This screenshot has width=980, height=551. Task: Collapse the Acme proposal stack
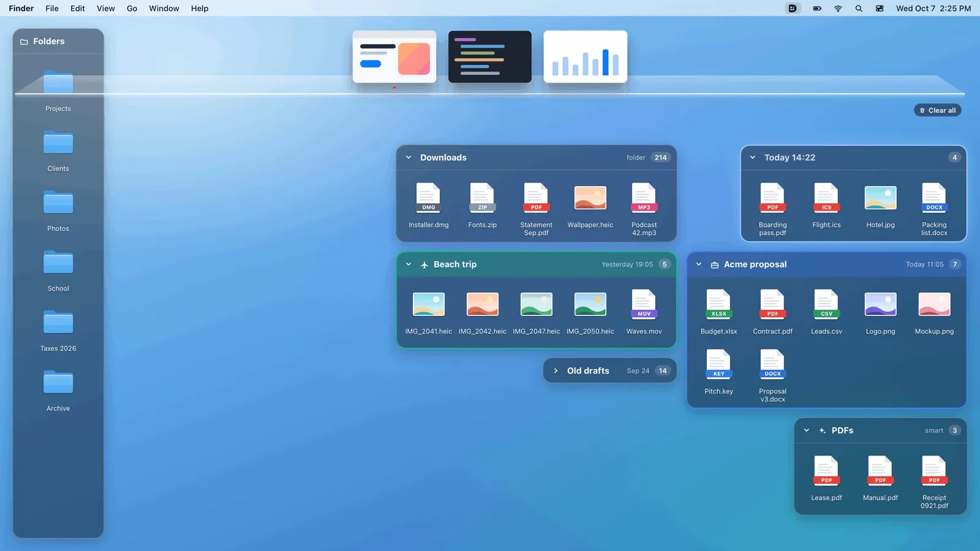(699, 264)
